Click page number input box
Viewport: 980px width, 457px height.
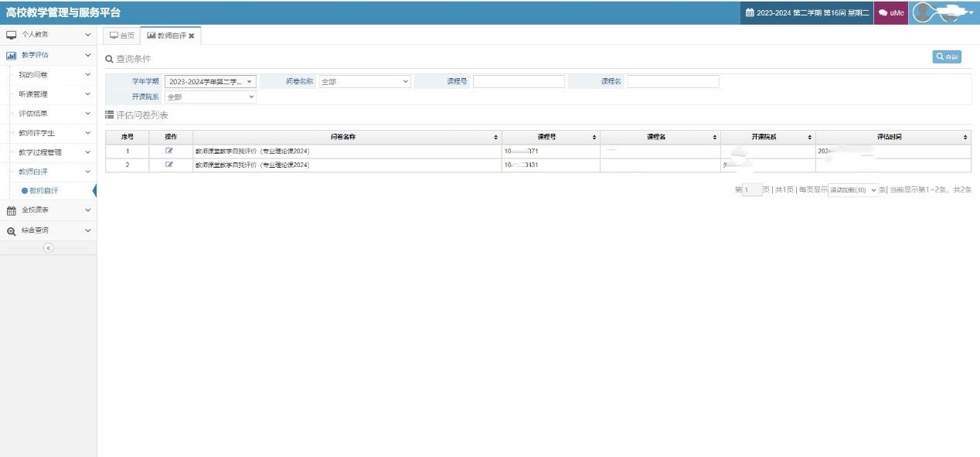[752, 189]
